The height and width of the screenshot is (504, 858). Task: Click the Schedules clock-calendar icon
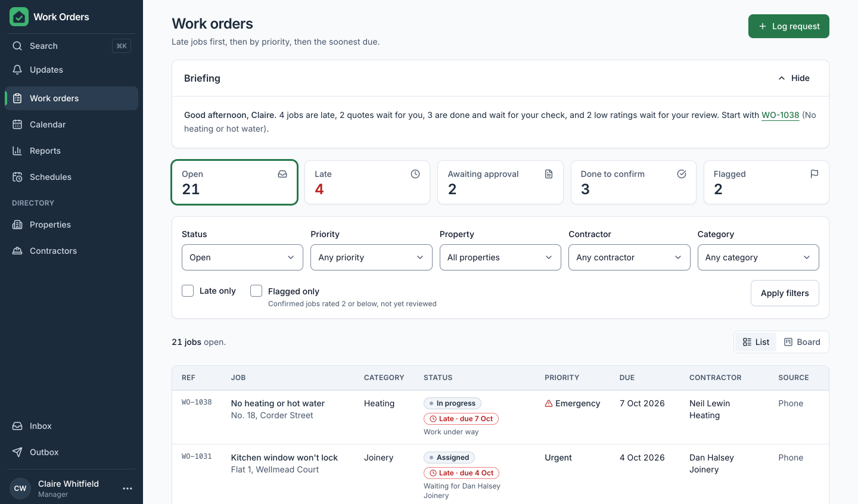[x=17, y=177]
